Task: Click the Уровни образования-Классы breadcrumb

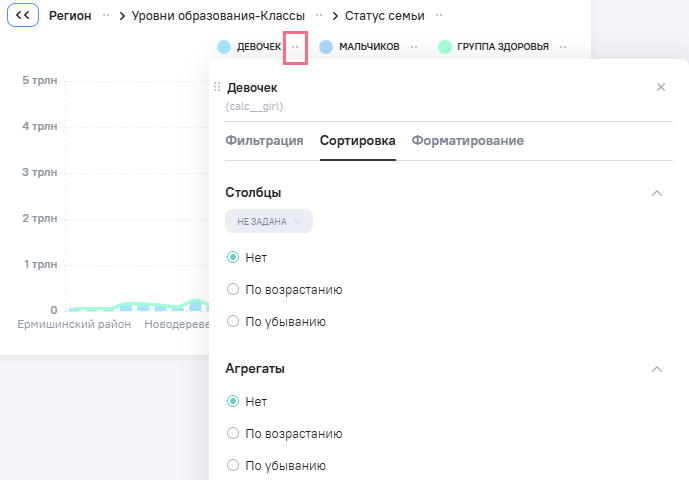Action: tap(218, 16)
